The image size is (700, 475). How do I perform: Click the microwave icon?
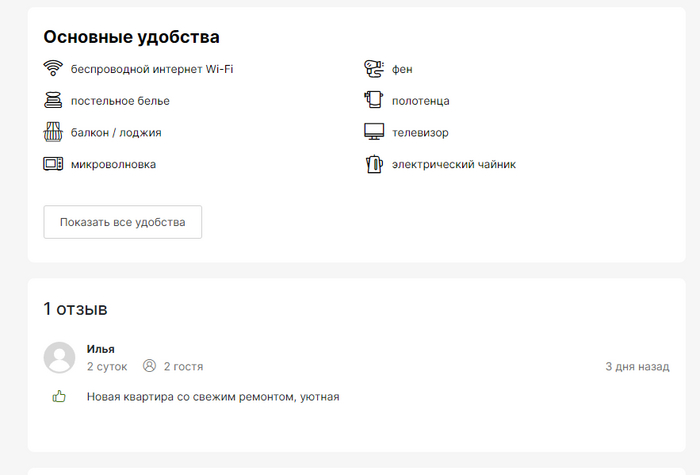pyautogui.click(x=53, y=164)
